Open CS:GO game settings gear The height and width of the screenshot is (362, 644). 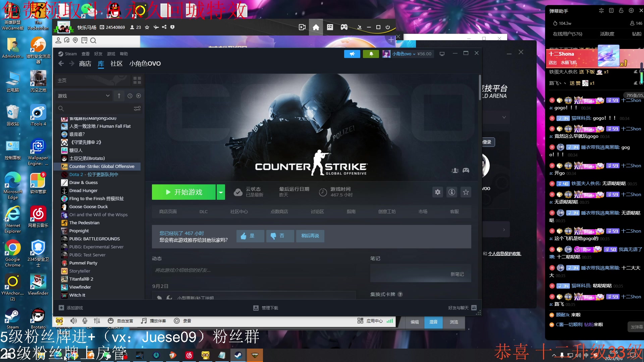click(438, 192)
